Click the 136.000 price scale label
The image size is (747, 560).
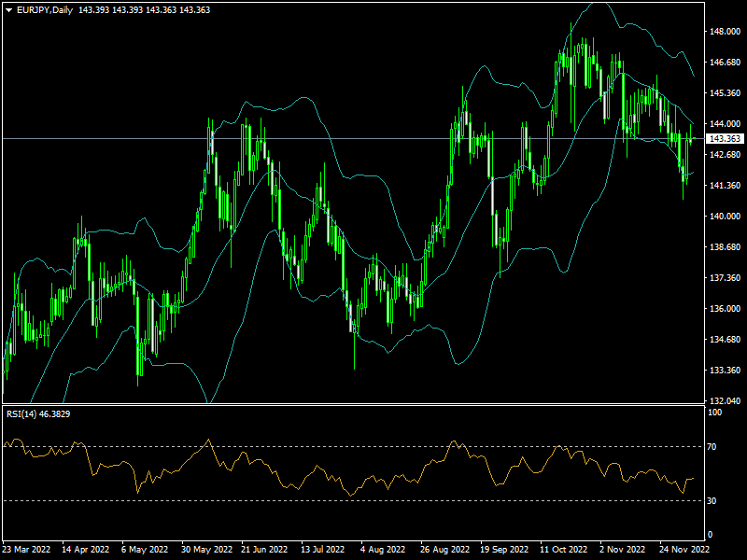[725, 309]
